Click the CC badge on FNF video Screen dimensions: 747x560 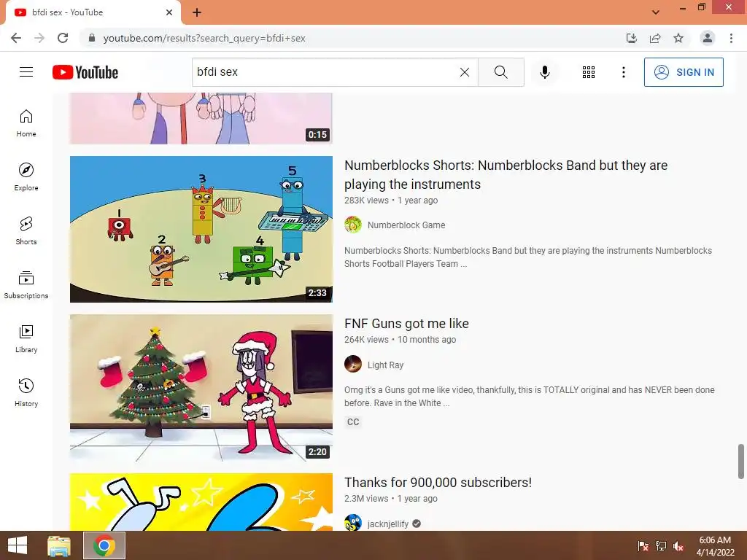click(x=353, y=422)
